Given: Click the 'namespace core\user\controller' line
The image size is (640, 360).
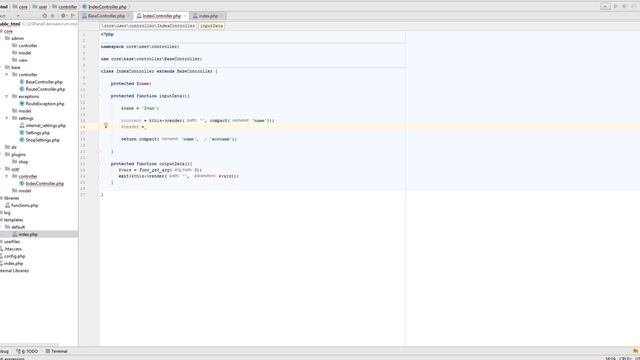Looking at the screenshot, I should (140, 47).
